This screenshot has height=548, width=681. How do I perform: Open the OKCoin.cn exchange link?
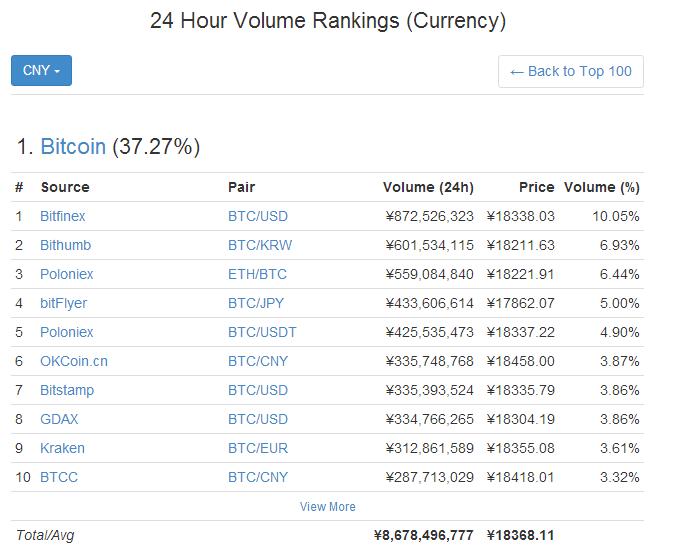tap(74, 361)
